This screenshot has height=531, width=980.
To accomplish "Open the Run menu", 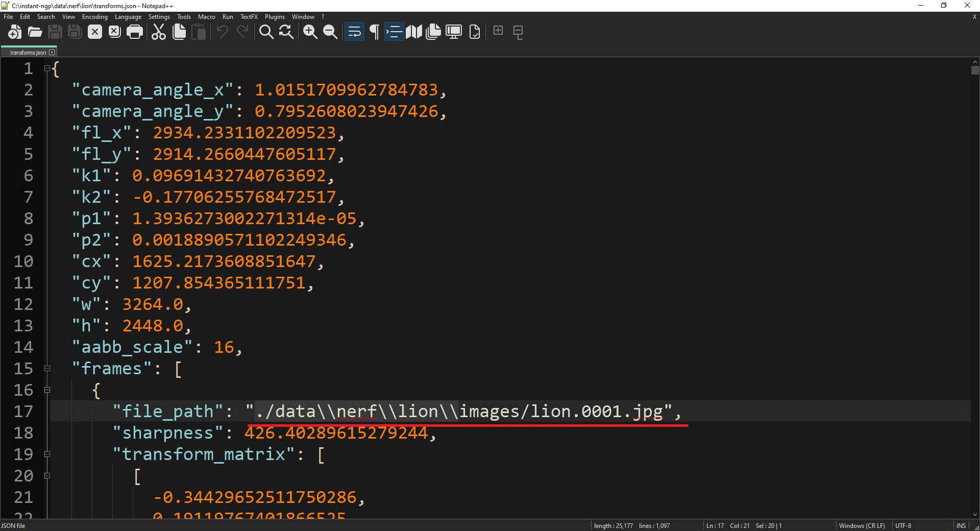I will [x=228, y=17].
